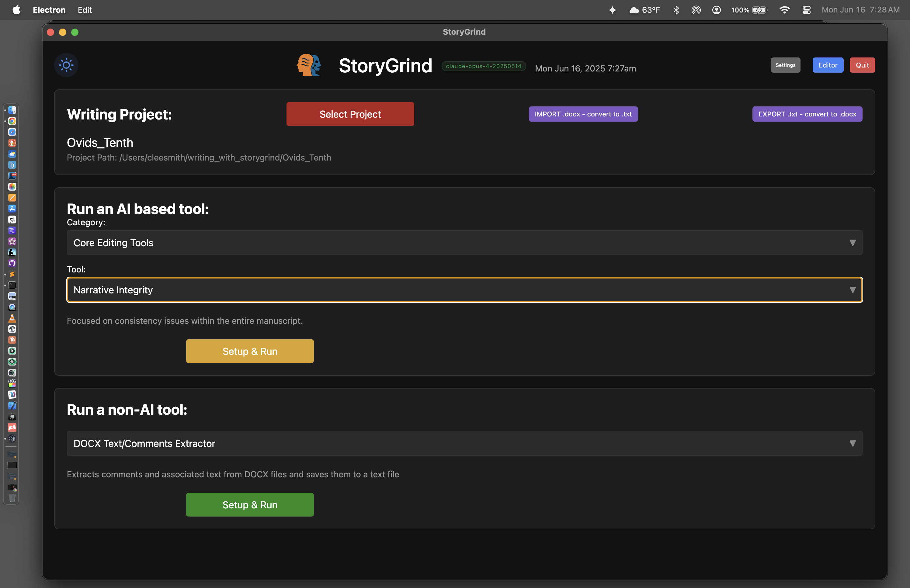
Task: Toggle the light/dark theme sun icon
Action: coord(66,65)
